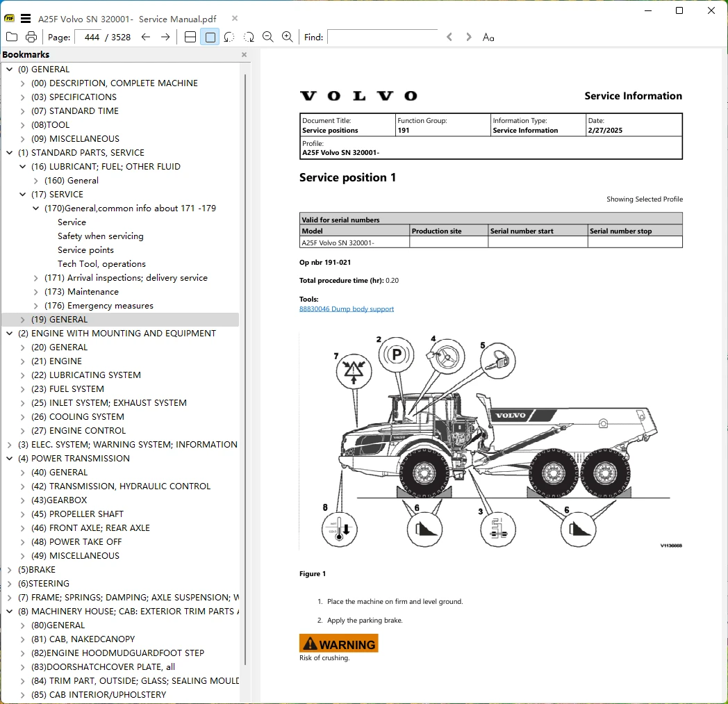Click the PDF application icon
Screen dimensions: 728x704
[9, 19]
